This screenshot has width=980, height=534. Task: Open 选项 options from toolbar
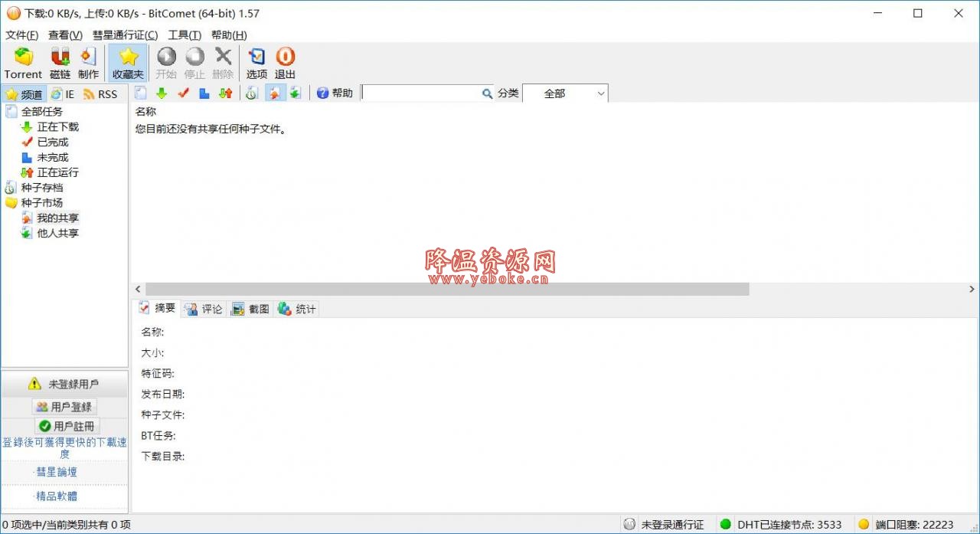click(x=256, y=64)
